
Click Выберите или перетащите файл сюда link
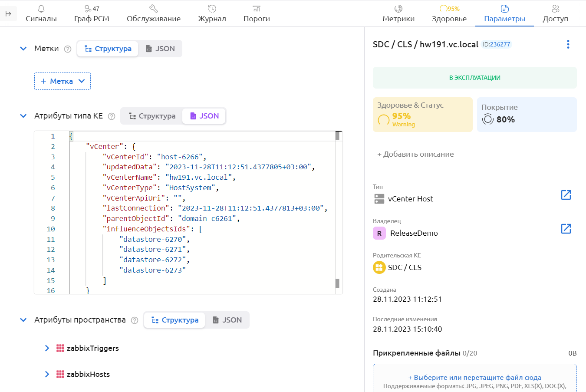[474, 377]
